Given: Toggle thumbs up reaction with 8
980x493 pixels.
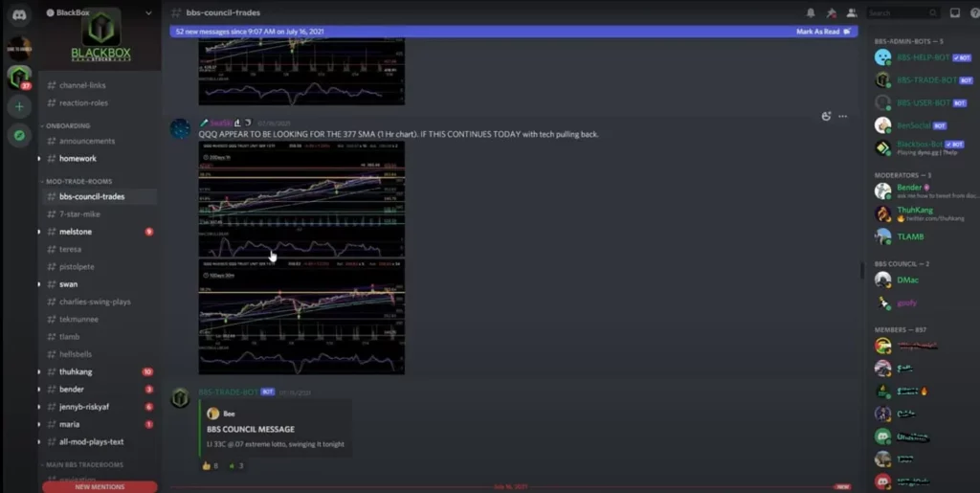Looking at the screenshot, I should tap(210, 465).
